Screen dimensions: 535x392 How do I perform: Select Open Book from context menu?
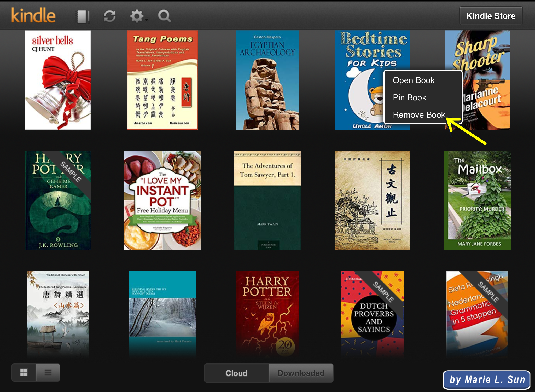pyautogui.click(x=414, y=80)
